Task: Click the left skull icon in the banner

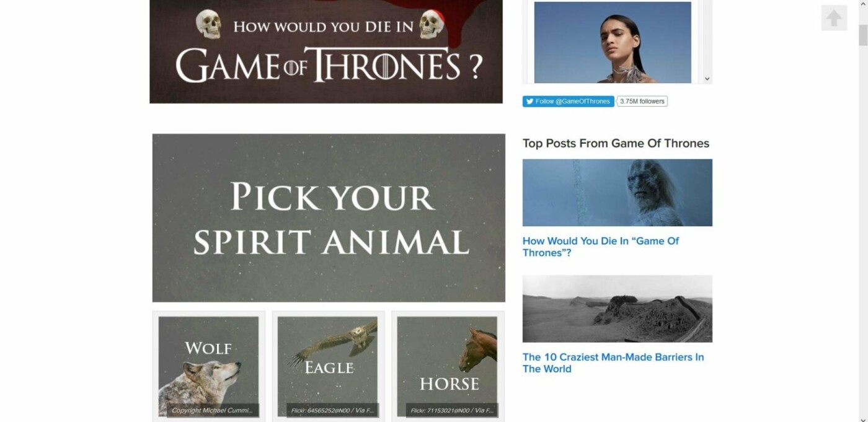Action: [208, 24]
